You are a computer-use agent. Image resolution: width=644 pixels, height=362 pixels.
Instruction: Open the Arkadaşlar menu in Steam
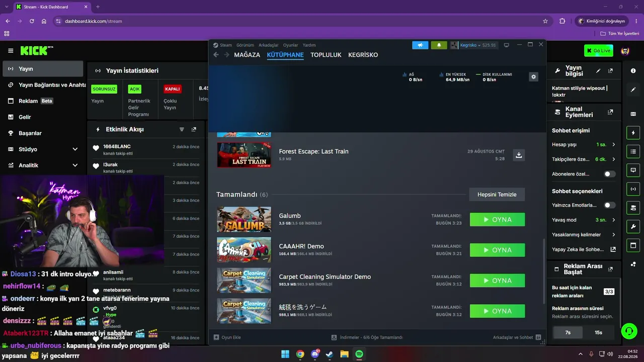268,45
